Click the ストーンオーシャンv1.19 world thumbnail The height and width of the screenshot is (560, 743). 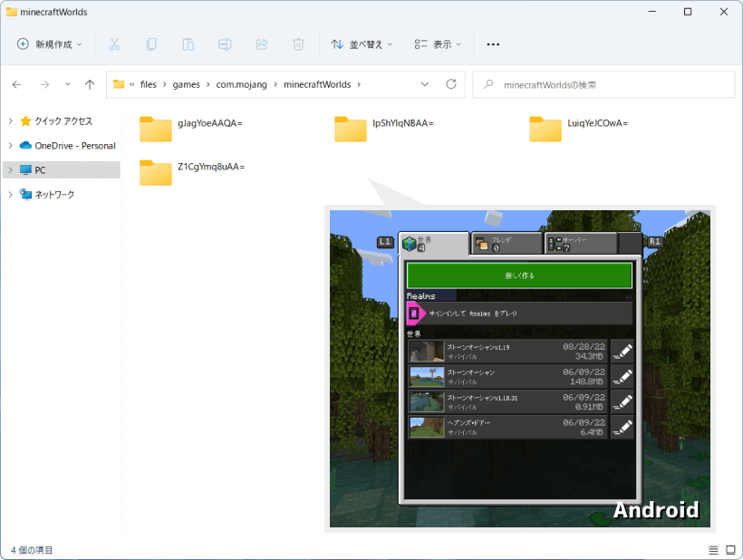tap(427, 352)
